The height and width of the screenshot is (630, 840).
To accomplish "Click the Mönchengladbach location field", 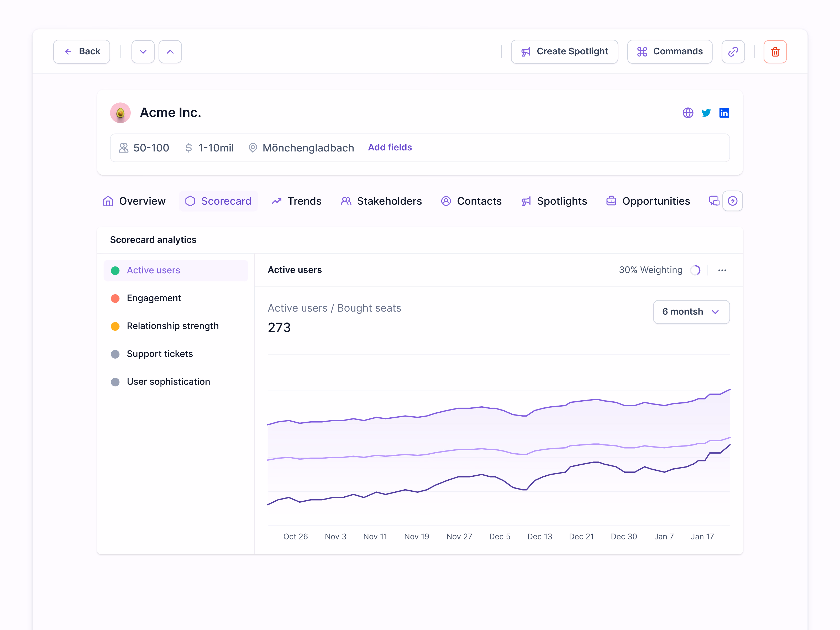I will click(x=301, y=148).
